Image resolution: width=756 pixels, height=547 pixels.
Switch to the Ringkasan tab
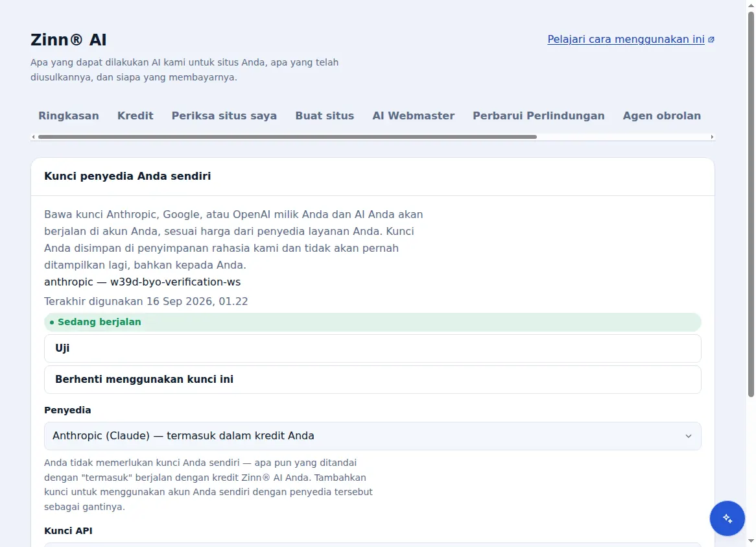[69, 115]
